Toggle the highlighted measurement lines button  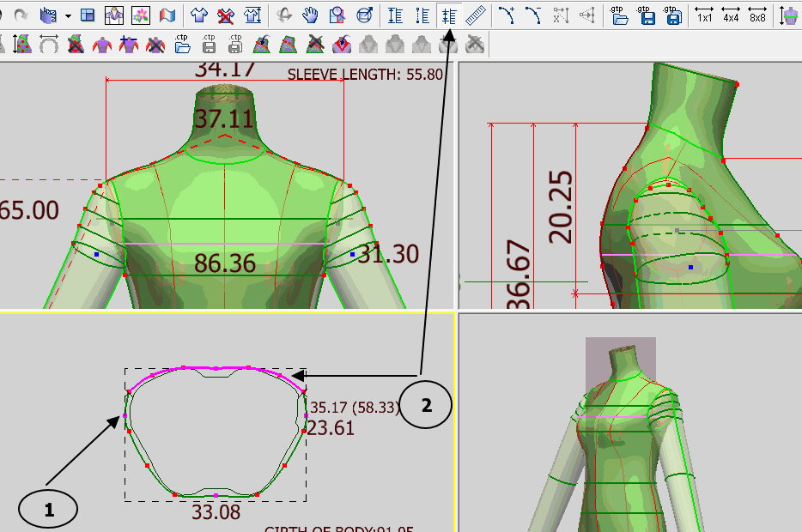pyautogui.click(x=447, y=15)
